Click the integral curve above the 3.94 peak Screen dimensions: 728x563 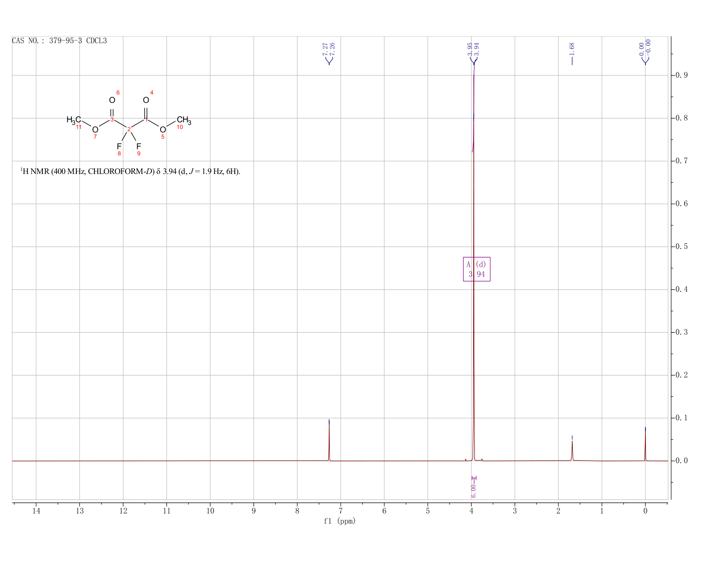click(x=474, y=106)
